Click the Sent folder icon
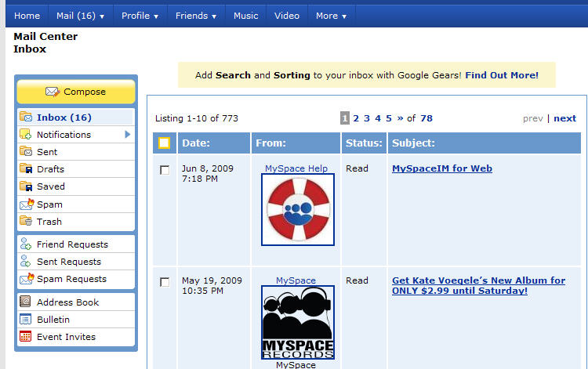Screen dimensions: 588x369 [x=26, y=151]
